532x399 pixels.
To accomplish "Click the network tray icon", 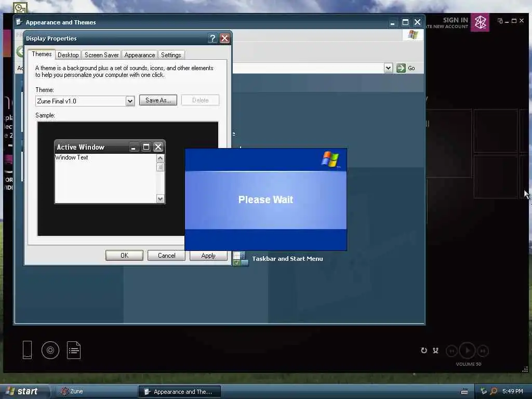I will 484,392.
